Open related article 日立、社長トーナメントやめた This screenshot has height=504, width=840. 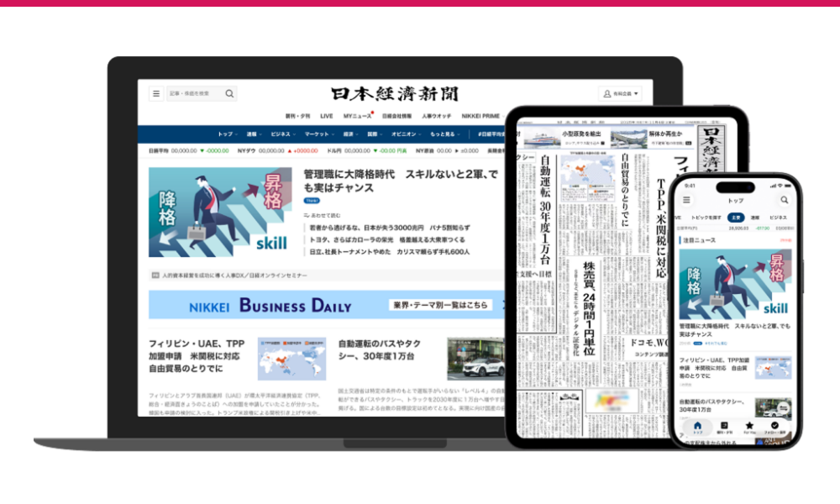(x=389, y=252)
